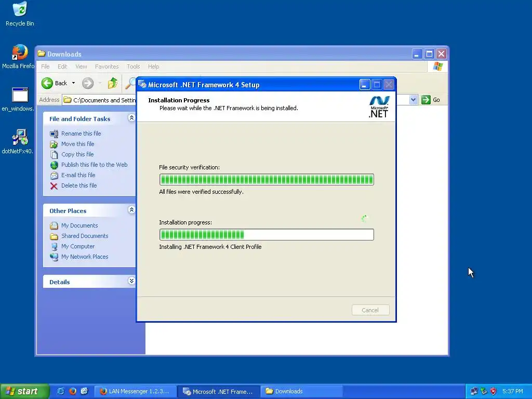Viewport: 532px width, 399px height.
Task: Open the Tools menu in Downloads
Action: 134,66
